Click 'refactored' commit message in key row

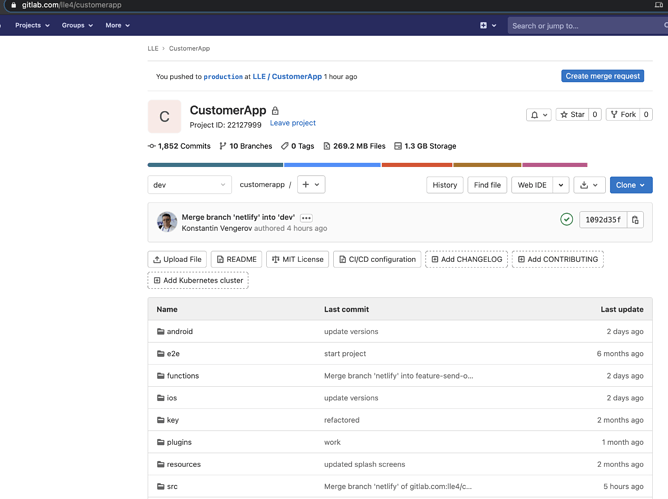coord(342,420)
